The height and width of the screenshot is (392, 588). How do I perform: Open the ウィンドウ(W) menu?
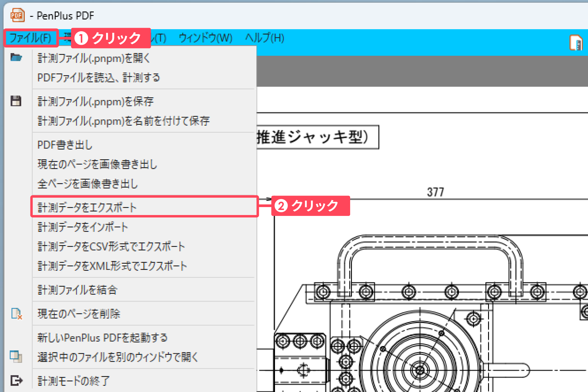(x=206, y=38)
